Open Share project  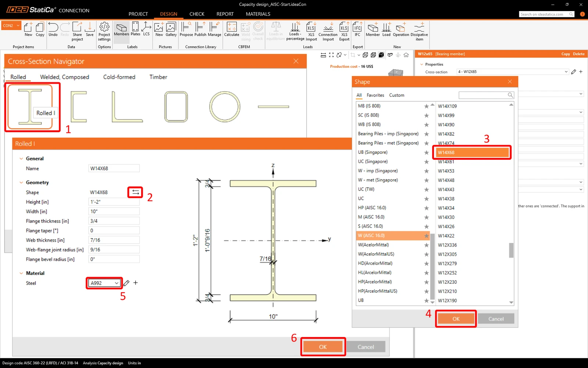(x=77, y=31)
